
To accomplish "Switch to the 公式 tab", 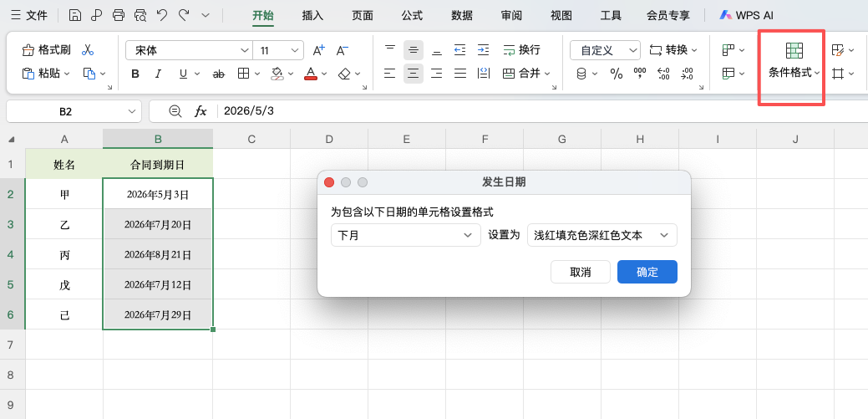I will (x=413, y=16).
